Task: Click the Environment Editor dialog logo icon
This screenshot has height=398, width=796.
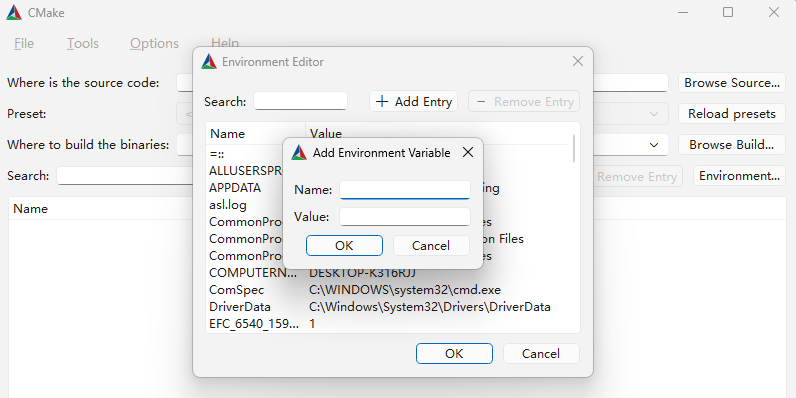Action: click(209, 61)
